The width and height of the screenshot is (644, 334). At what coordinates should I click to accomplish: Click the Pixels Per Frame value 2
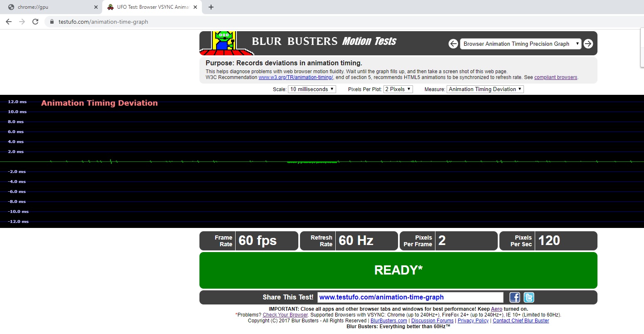442,240
